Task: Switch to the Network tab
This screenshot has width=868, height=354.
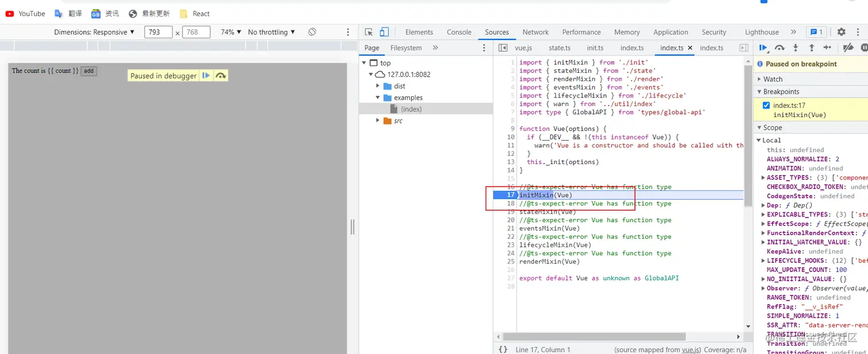Action: (536, 32)
